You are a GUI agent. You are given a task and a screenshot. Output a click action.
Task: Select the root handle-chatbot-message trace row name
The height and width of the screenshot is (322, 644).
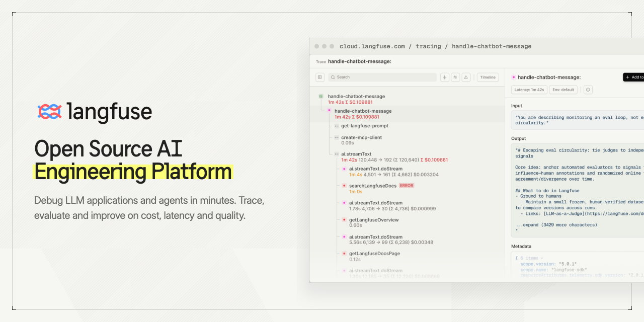pyautogui.click(x=356, y=96)
